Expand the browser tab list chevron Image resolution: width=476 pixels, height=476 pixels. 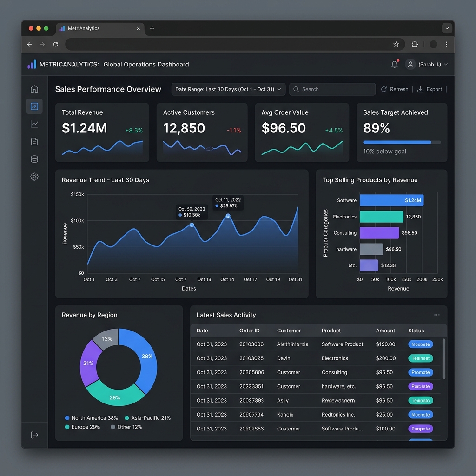click(447, 28)
